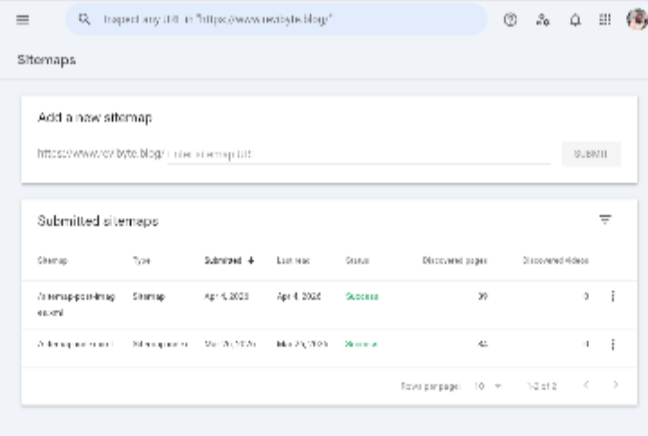The image size is (648, 436).
Task: Sort by the Type column header
Action: pos(141,260)
